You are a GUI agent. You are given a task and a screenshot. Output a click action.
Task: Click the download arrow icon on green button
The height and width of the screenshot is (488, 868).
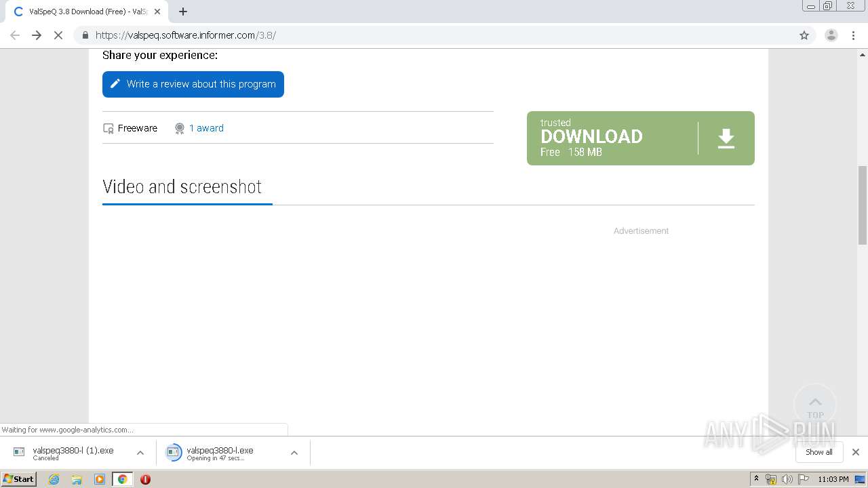point(726,138)
